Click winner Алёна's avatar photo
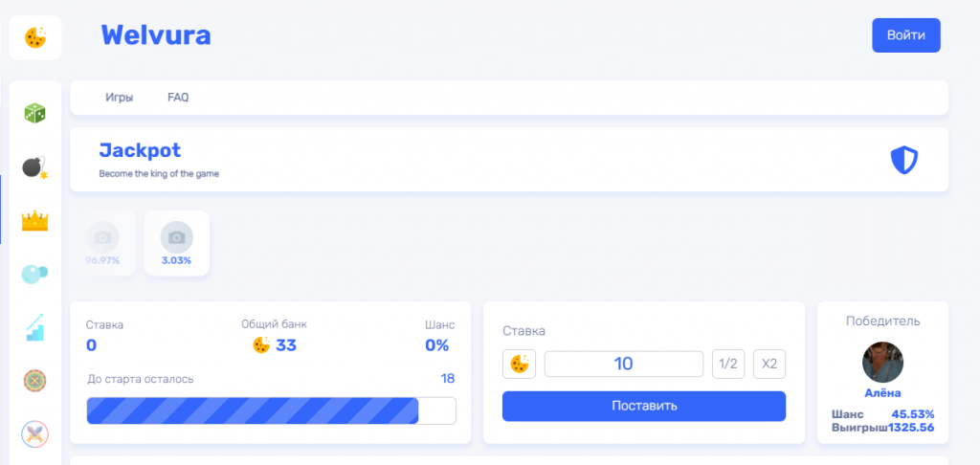Viewport: 980px width, 465px height. pyautogui.click(x=882, y=363)
